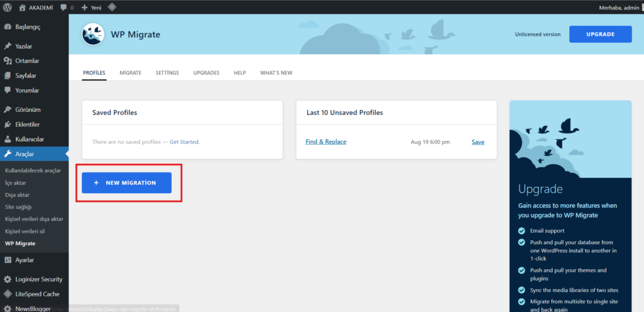Open the AKADEMİ site home icon
The width and height of the screenshot is (644, 312).
tap(22, 8)
